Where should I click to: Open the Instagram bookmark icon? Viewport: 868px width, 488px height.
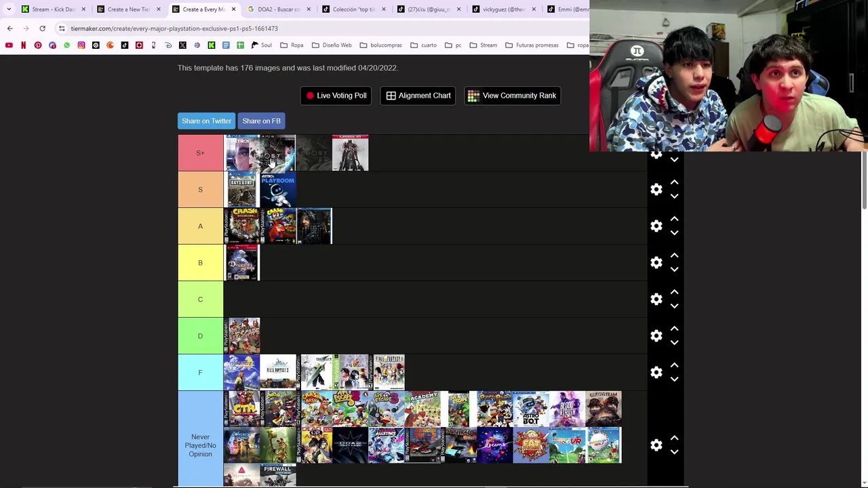(81, 45)
